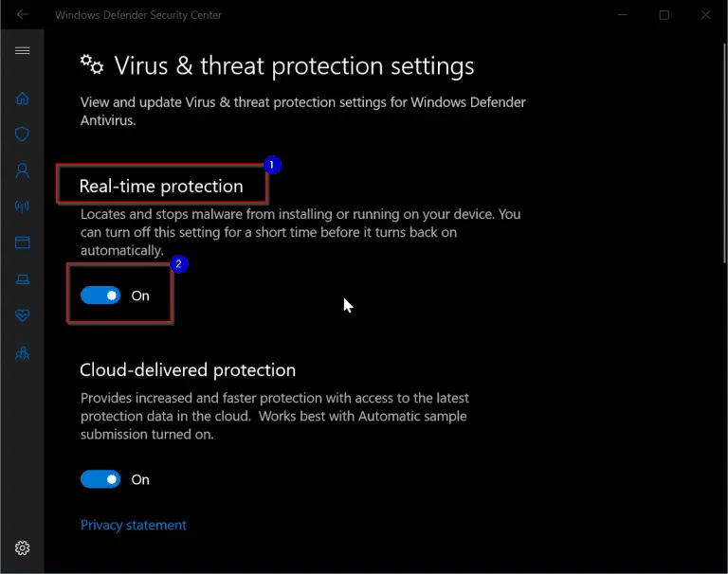Click the Cloud-delivered protection heading
Viewport: 728px width, 574px height.
[x=188, y=369]
